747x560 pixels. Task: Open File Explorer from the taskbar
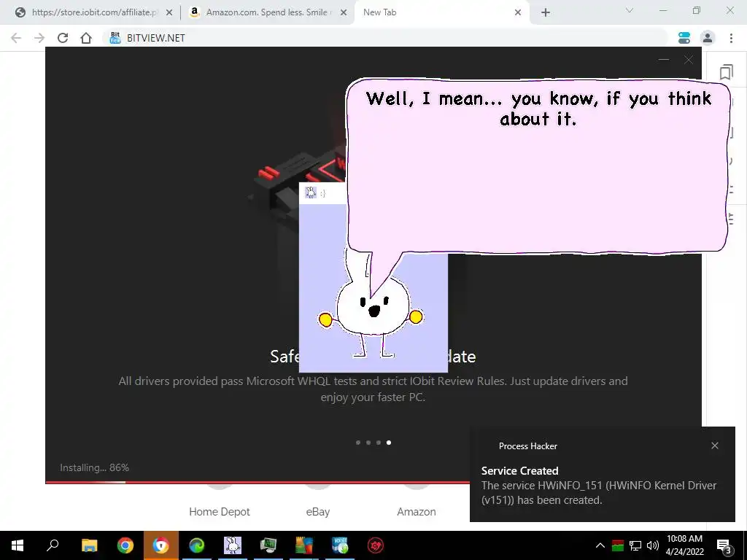[89, 545]
